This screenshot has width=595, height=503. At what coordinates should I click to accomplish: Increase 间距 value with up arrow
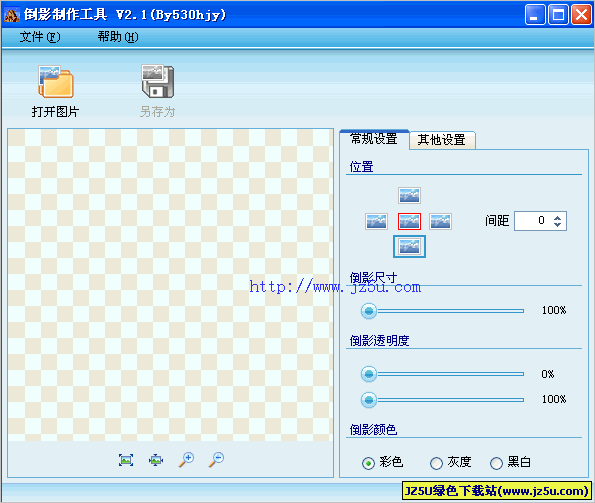click(x=557, y=218)
